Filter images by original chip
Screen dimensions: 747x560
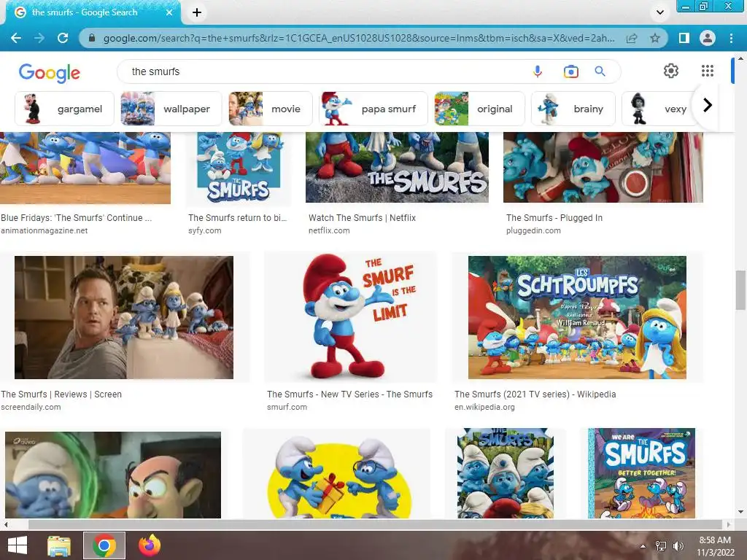coord(479,109)
